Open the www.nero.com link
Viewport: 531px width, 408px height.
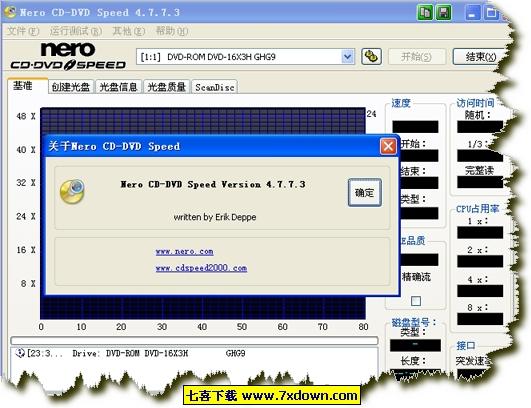tap(185, 252)
